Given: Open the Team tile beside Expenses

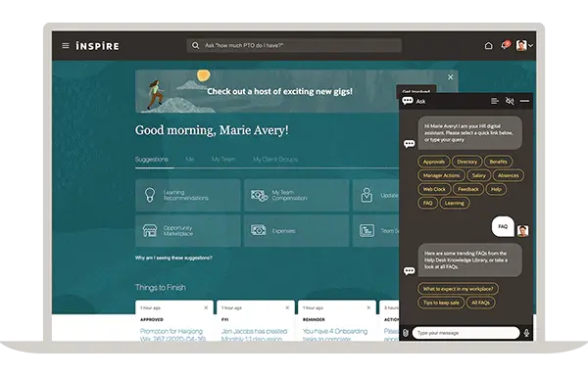Looking at the screenshot, I should [x=375, y=231].
